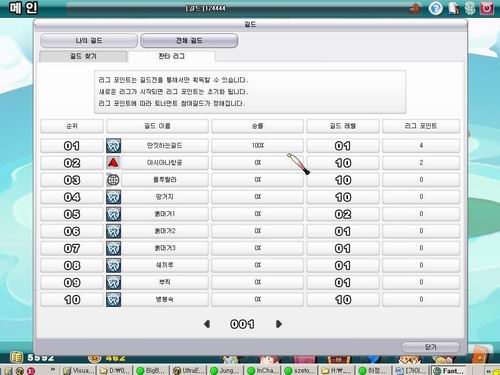Switch to Jung... taskbar window

coord(224,370)
